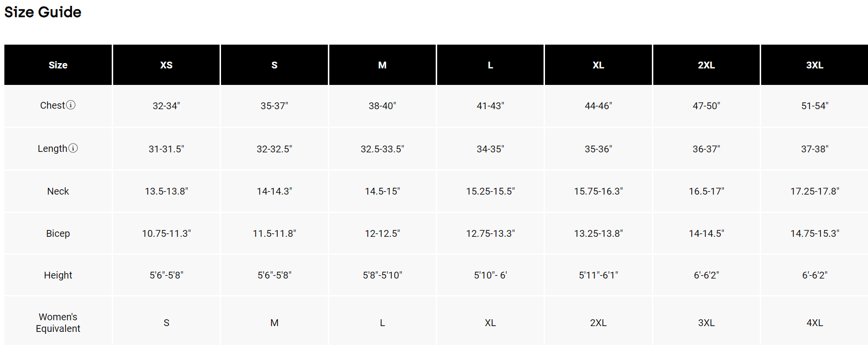Select the XL size column header
This screenshot has height=345, width=868.
(598, 65)
